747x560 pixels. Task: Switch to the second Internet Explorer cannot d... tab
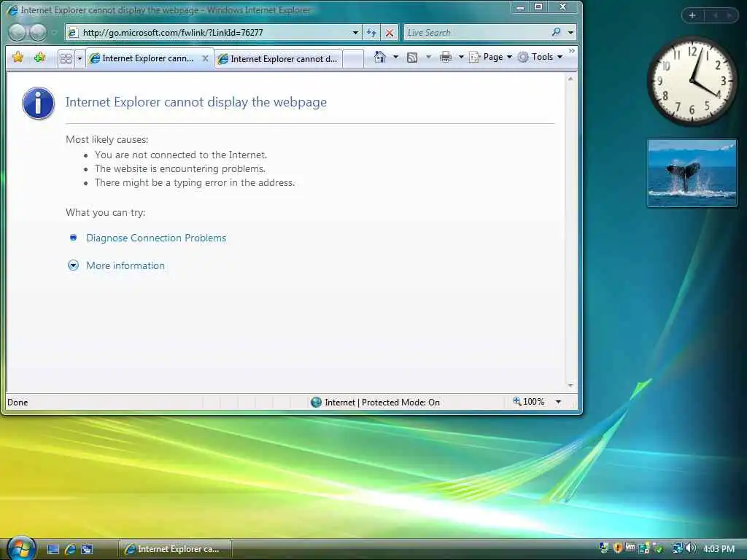click(x=279, y=58)
